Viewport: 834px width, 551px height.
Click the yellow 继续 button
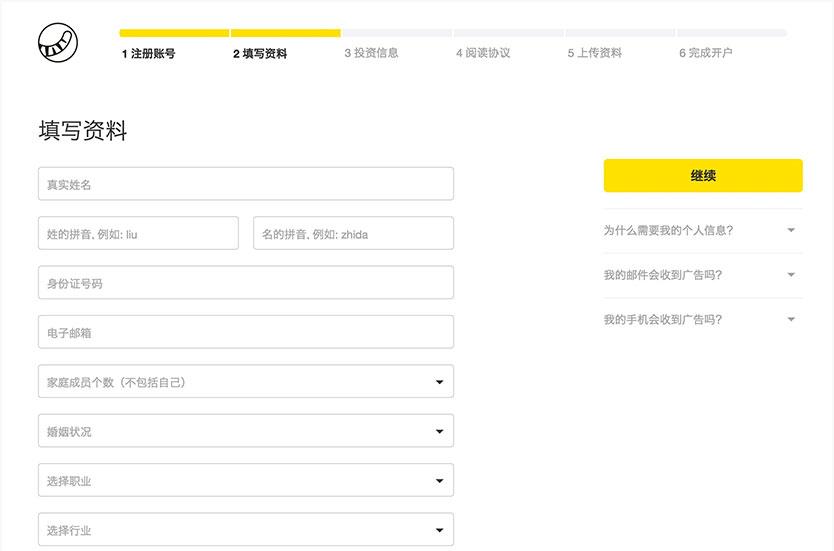tap(703, 176)
